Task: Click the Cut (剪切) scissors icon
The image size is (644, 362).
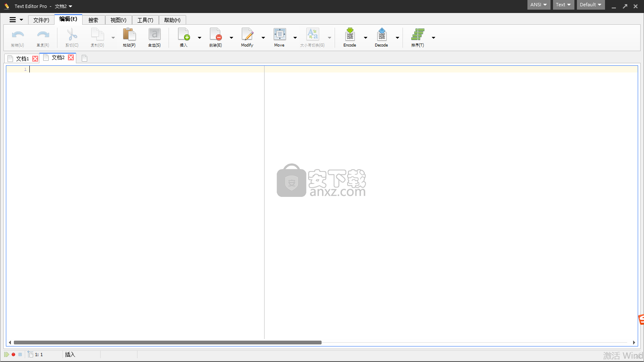Action: 72,34
